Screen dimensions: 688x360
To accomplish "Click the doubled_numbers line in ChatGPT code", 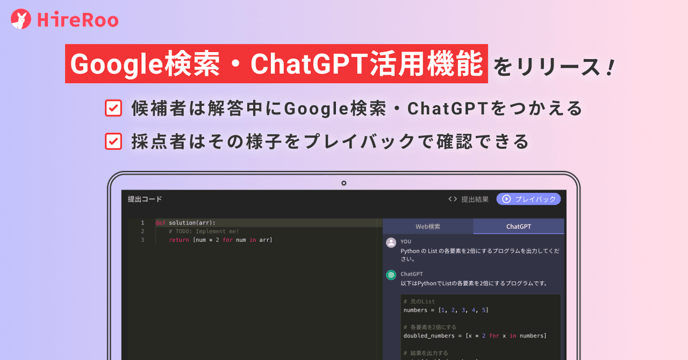I will tap(475, 335).
